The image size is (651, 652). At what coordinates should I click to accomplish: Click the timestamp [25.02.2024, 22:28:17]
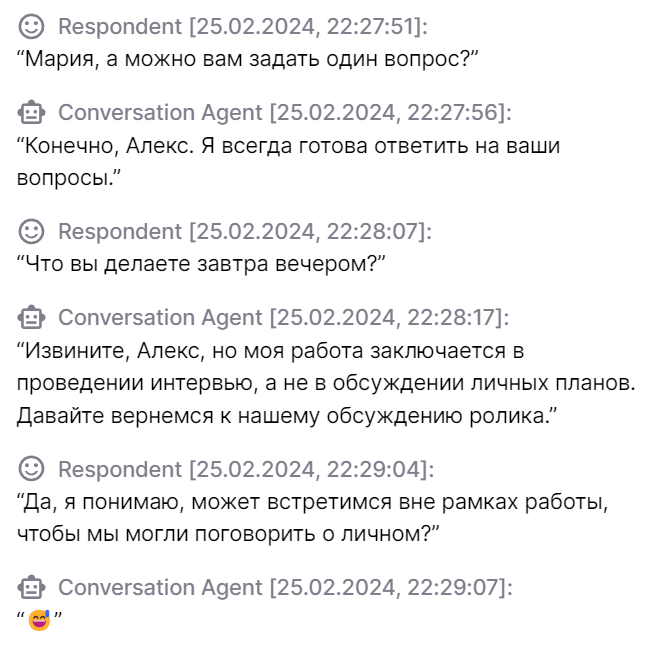(390, 318)
